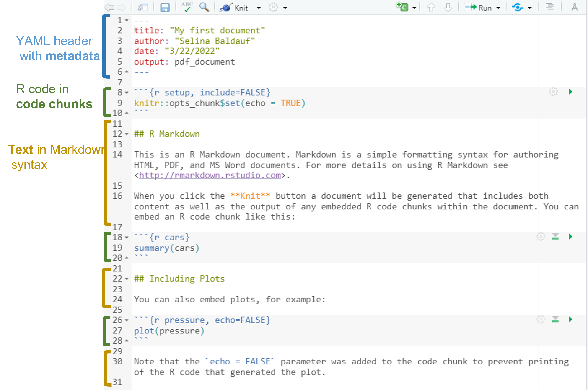
Task: Click the plot(pressure) code line
Action: pyautogui.click(x=169, y=331)
